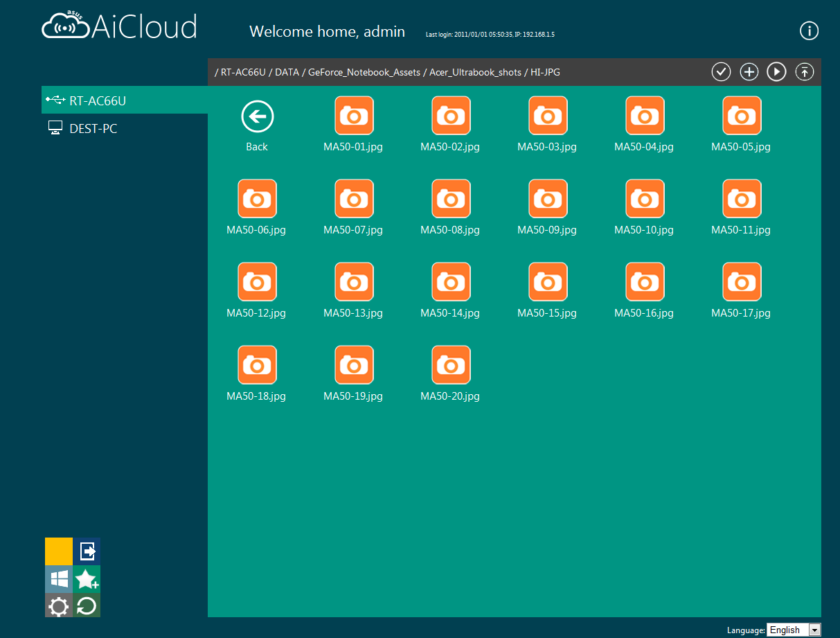Click the MA50-09.jpg file icon
840x638 pixels.
[548, 198]
